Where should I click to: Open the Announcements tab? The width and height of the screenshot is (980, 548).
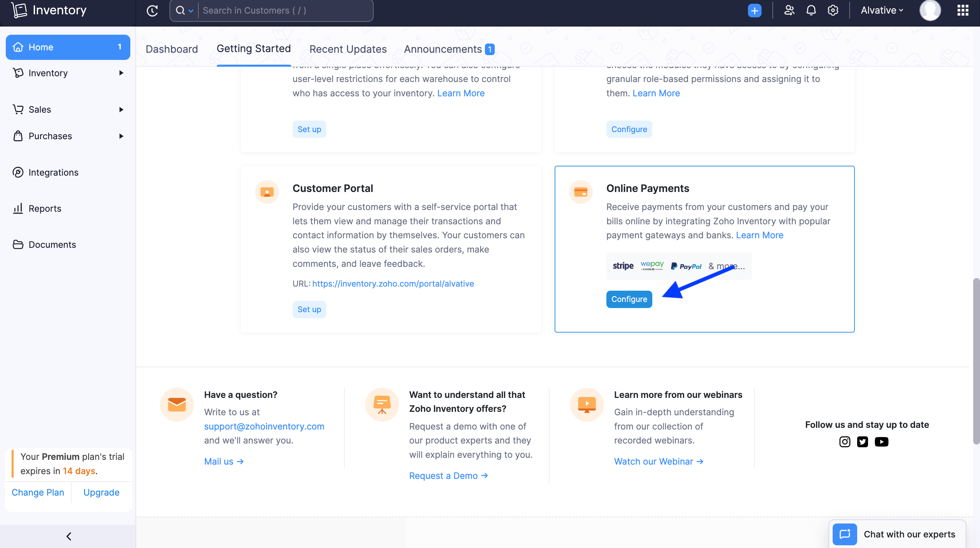(x=449, y=49)
